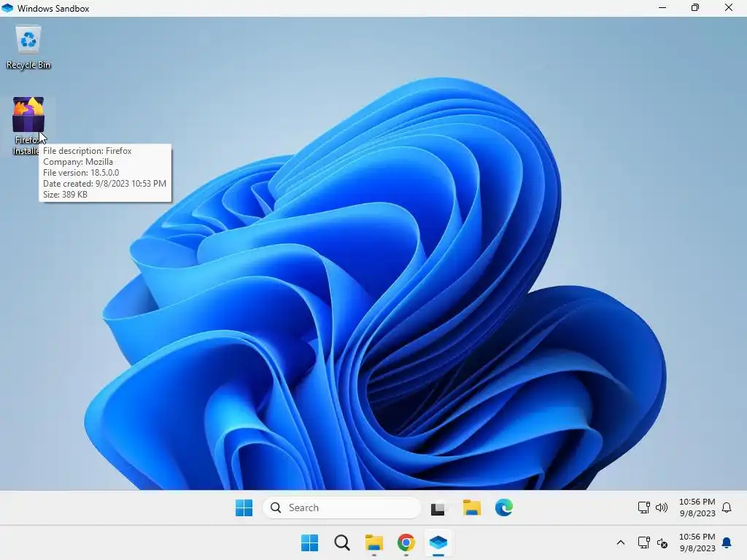The width and height of the screenshot is (747, 560).
Task: Open host notification bell icon
Action: click(727, 542)
